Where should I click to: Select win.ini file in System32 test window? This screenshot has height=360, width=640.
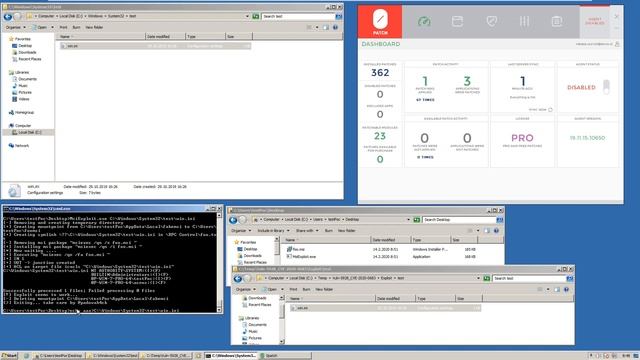(x=155, y=46)
